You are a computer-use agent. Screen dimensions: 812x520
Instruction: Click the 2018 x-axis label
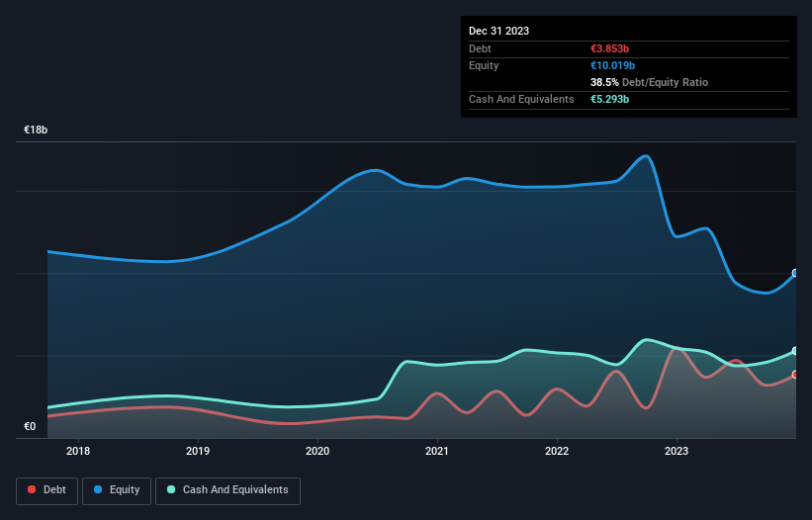pyautogui.click(x=78, y=451)
